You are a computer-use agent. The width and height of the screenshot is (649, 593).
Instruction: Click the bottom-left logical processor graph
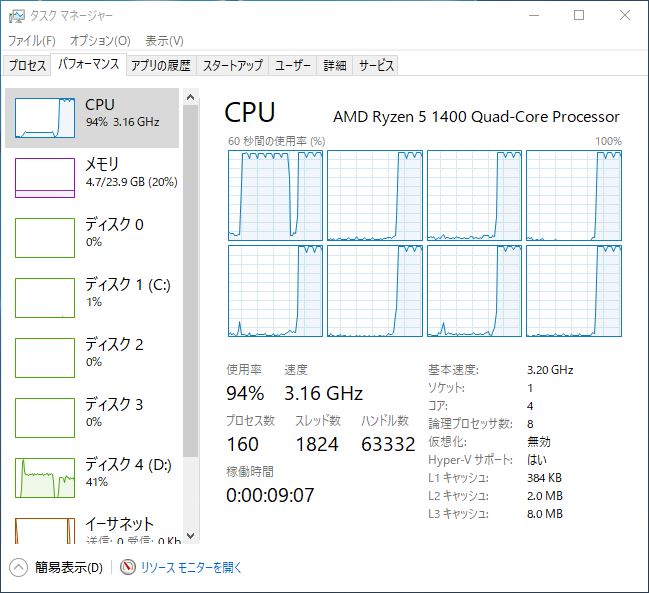pyautogui.click(x=275, y=291)
